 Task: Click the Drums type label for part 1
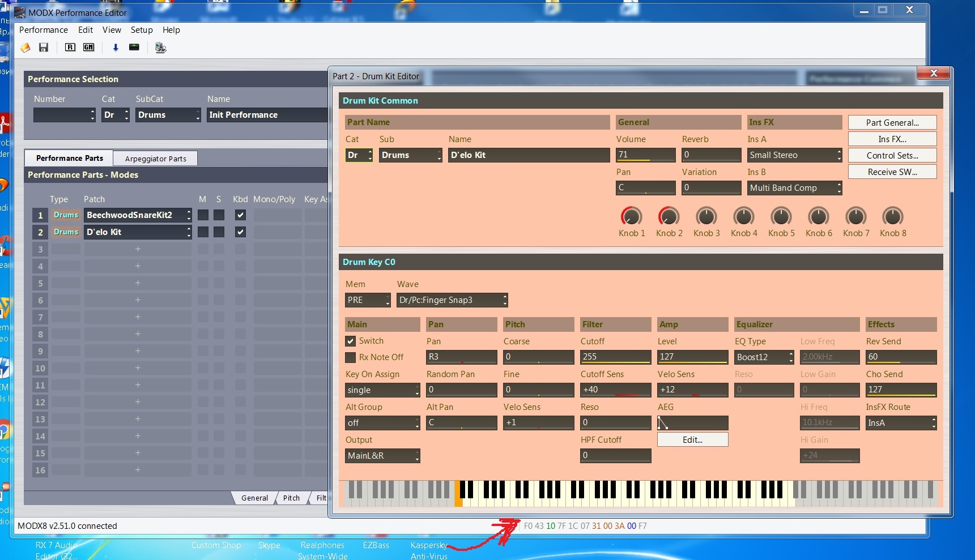pos(66,215)
